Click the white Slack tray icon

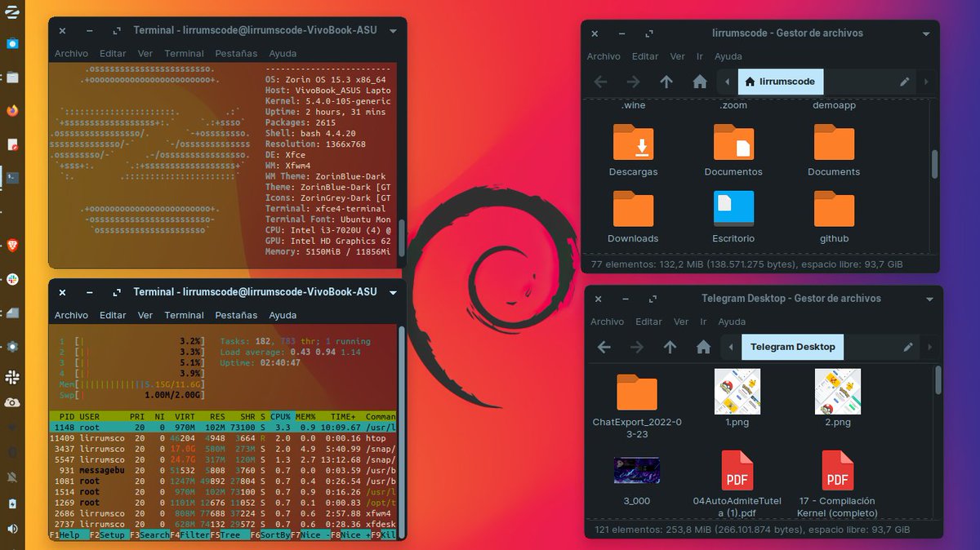coord(11,377)
